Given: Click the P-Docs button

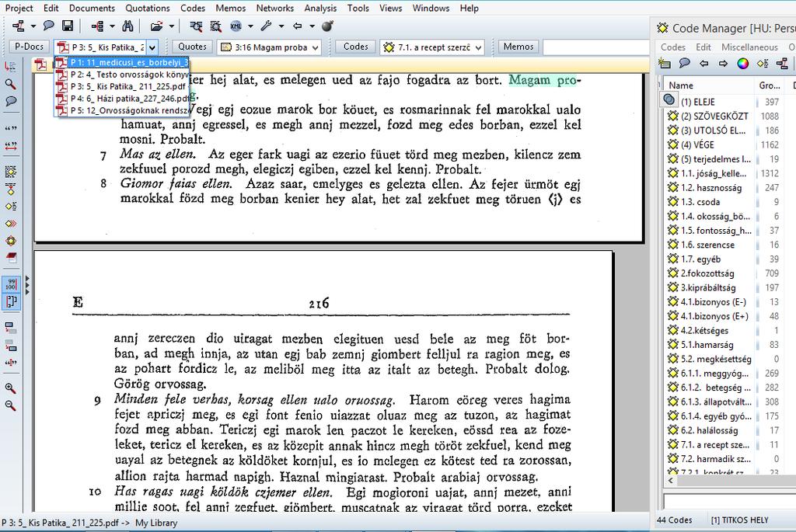Looking at the screenshot, I should click(x=29, y=47).
